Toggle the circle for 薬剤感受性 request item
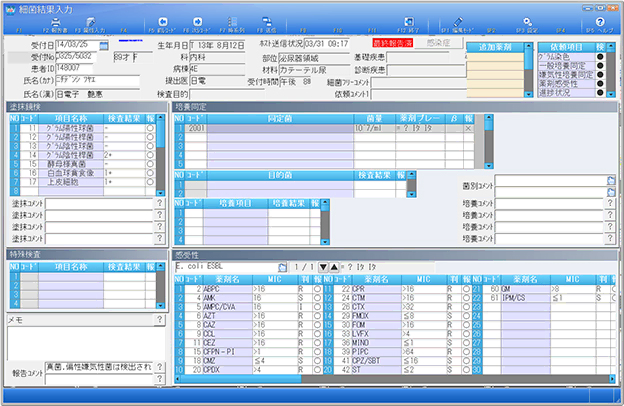The image size is (624, 406). pos(599,83)
